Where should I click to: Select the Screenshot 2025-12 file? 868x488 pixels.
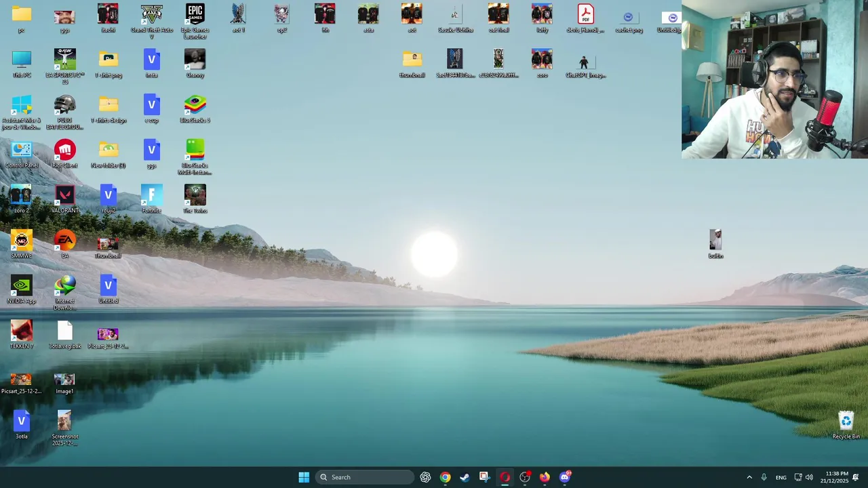pyautogui.click(x=65, y=428)
